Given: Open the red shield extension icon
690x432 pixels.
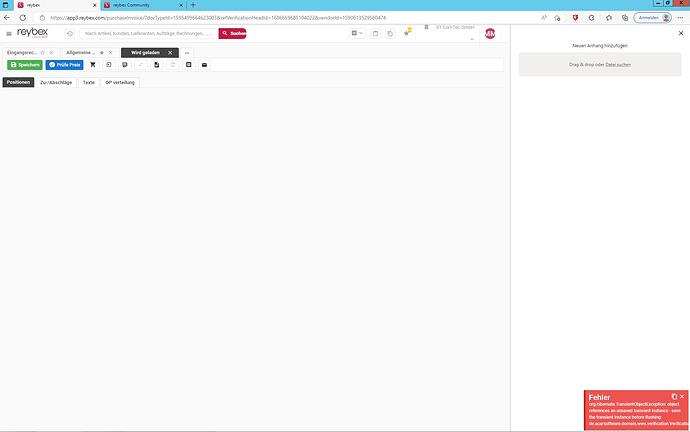Looking at the screenshot, I should 575,18.
